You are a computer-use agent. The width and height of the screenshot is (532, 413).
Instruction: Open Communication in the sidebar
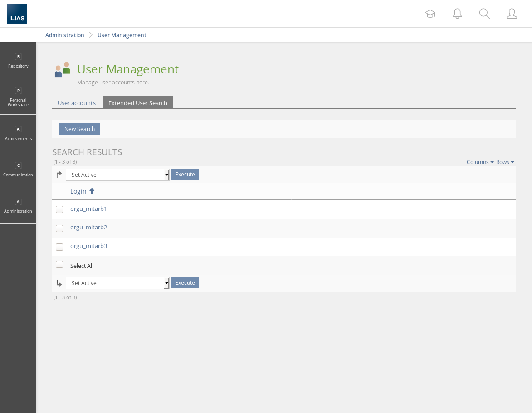click(18, 169)
